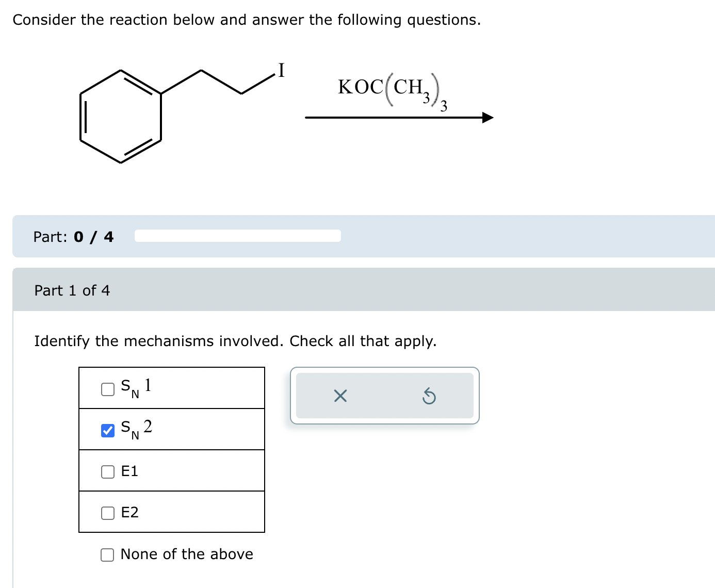Click the question prompt text

coord(235,341)
